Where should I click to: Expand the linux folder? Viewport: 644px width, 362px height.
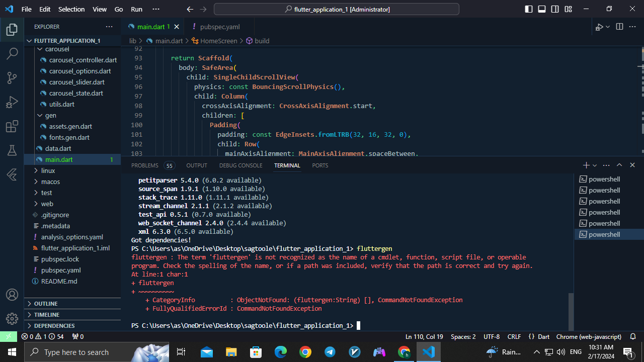72,170
